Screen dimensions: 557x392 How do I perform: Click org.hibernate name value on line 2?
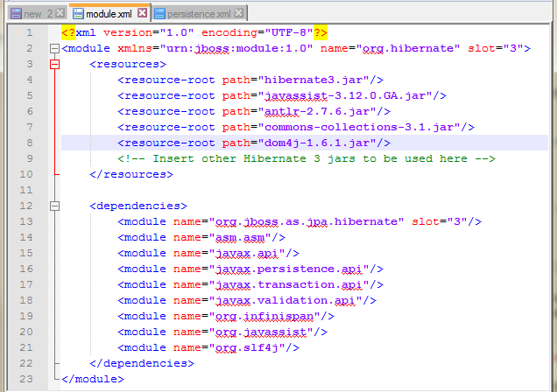coord(407,48)
